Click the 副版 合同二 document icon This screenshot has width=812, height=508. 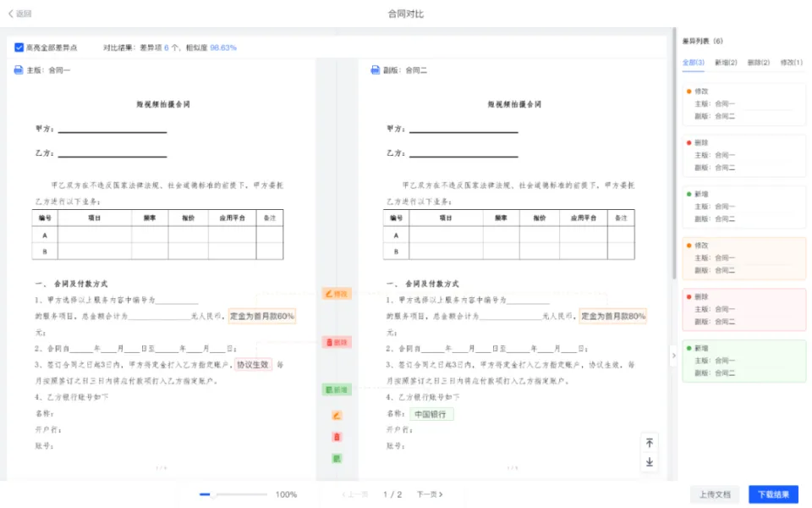click(376, 70)
